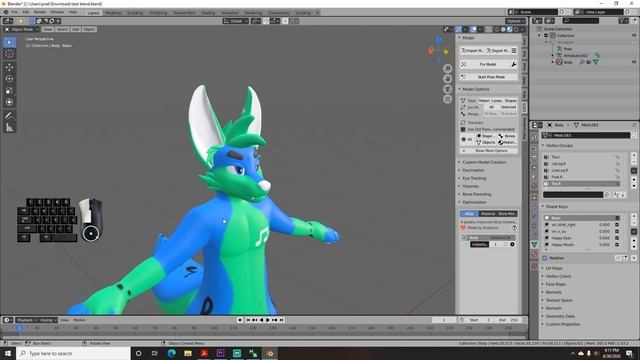640x360 pixels.
Task: Add a vertex group with plus icon
Action: [x=634, y=156]
